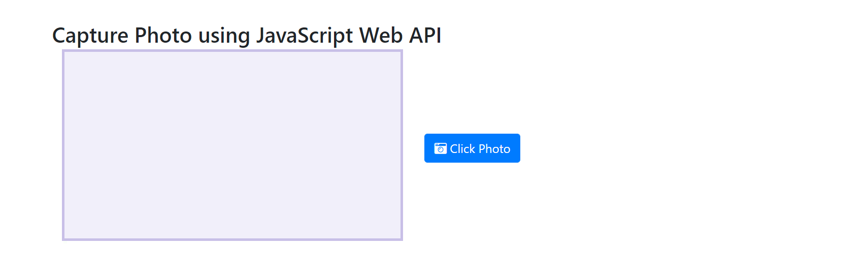Screen dimensions: 868x277
Task: Click the Capture Photo using JavaScript heading
Action: pos(247,36)
